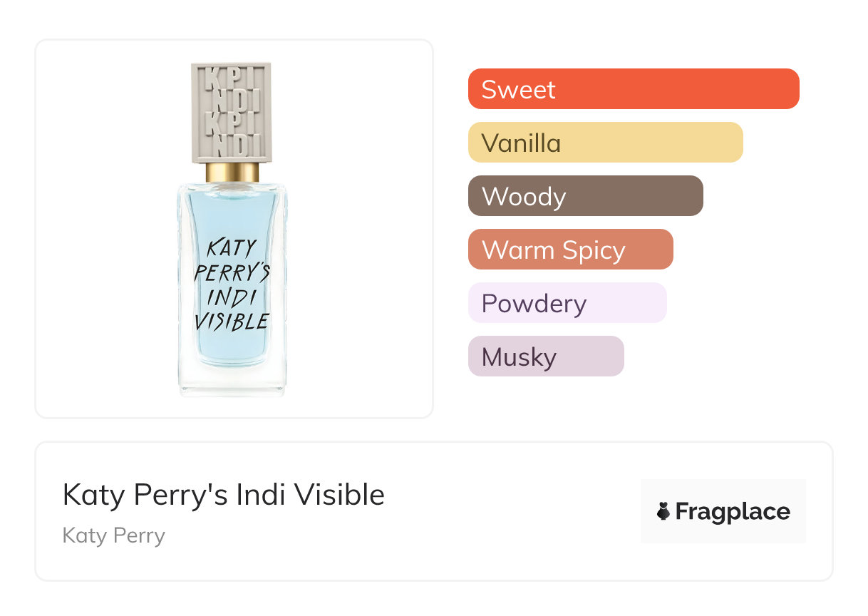Click blank area between title and Fragplace

(x=513, y=511)
